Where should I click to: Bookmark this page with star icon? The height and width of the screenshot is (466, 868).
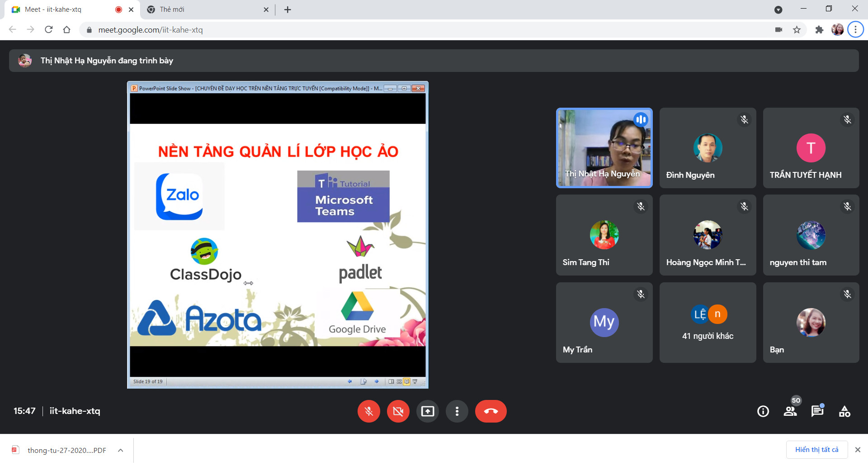pyautogui.click(x=797, y=30)
